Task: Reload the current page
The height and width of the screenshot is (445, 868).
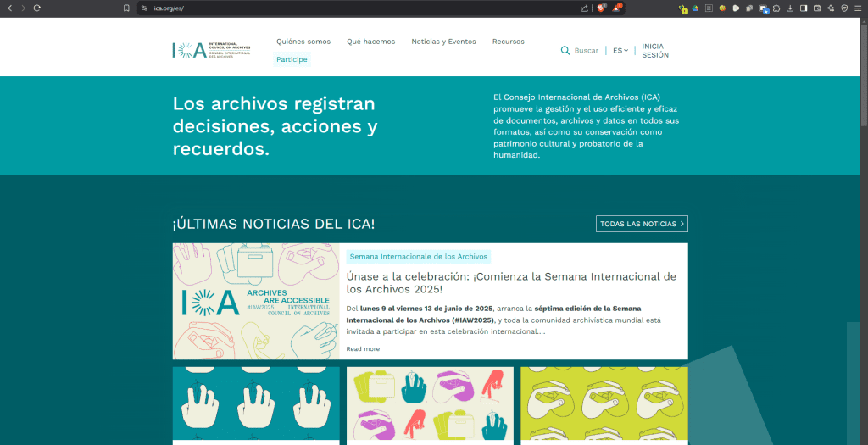Action: tap(37, 8)
